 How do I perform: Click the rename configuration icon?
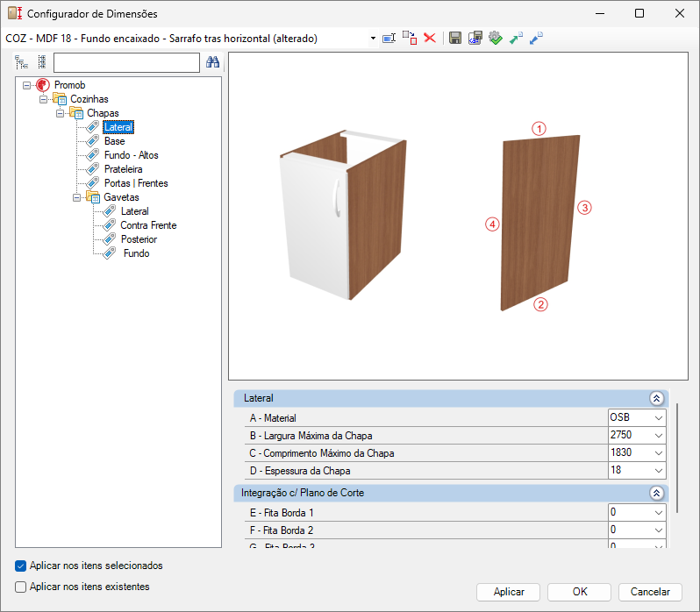pyautogui.click(x=389, y=39)
